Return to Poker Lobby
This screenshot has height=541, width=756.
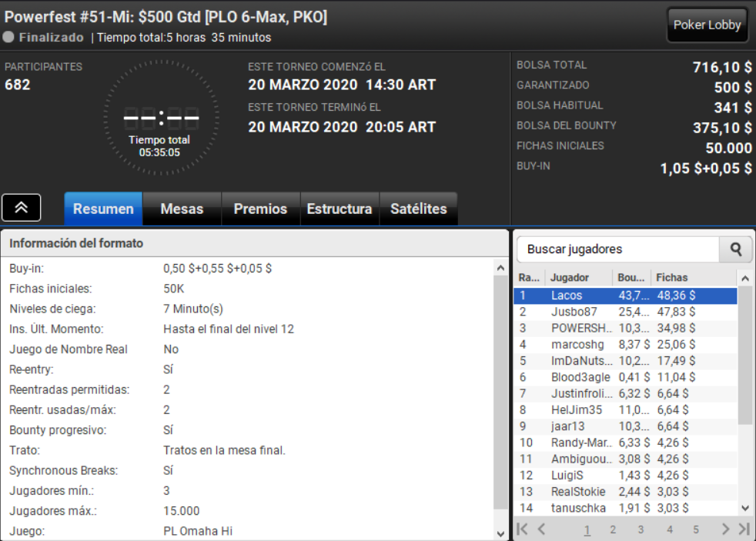pos(707,25)
